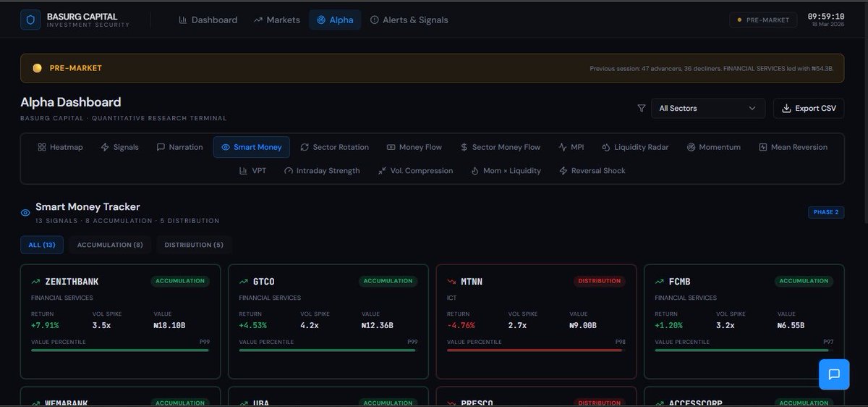Switch to the Signals tab
Screen dimensions: 868x407
point(120,147)
